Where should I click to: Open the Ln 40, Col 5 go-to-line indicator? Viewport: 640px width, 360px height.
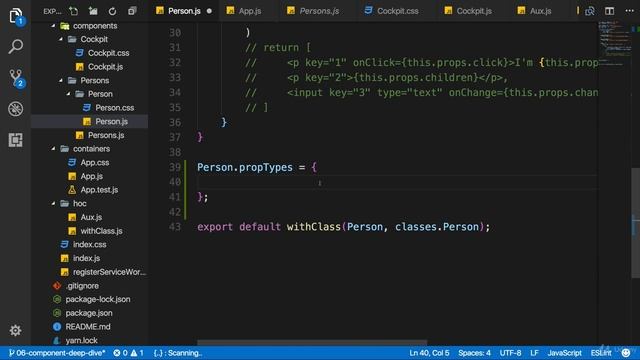coord(429,353)
